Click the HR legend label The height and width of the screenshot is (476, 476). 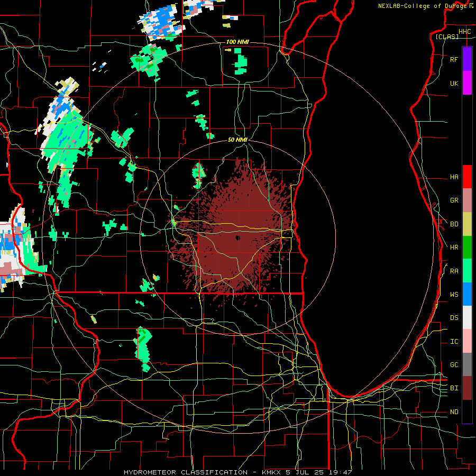click(x=454, y=248)
